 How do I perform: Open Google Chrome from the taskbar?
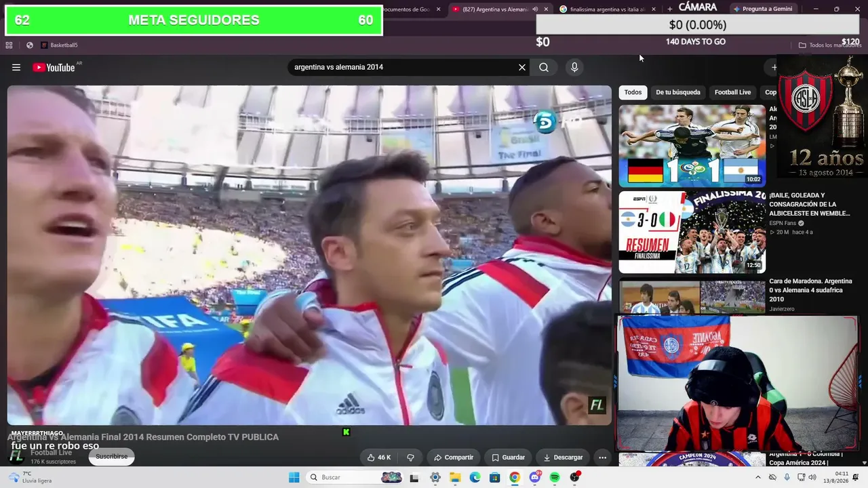coord(515,477)
